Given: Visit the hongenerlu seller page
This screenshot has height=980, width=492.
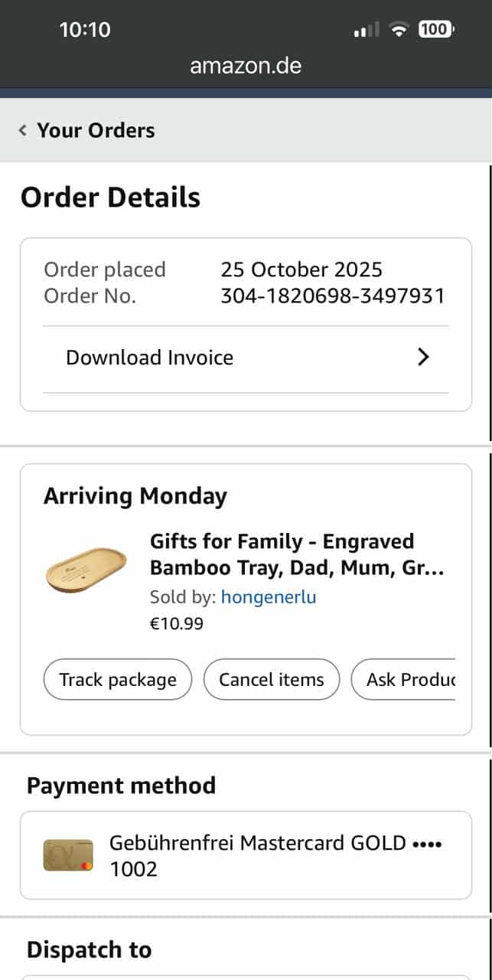Looking at the screenshot, I should pyautogui.click(x=268, y=597).
